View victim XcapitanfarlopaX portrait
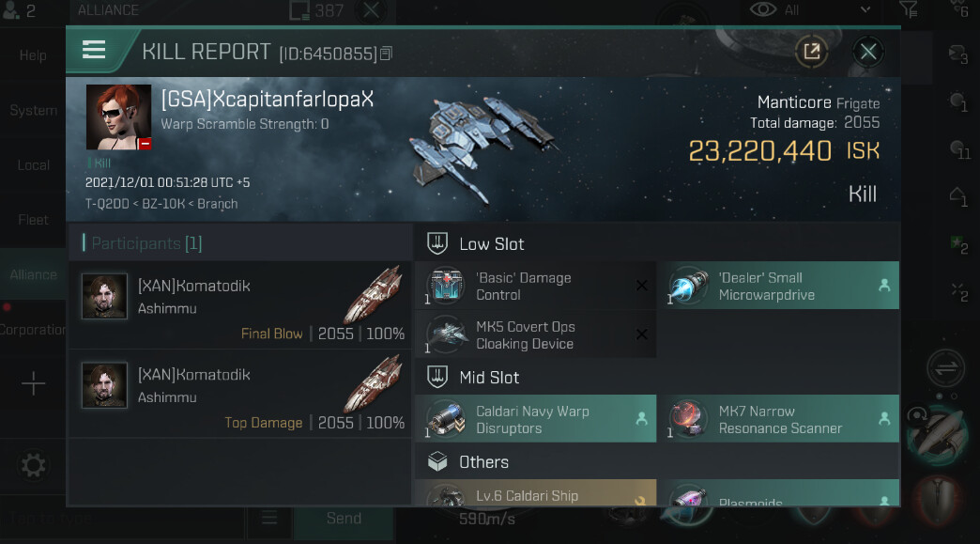The image size is (980, 544). [118, 117]
